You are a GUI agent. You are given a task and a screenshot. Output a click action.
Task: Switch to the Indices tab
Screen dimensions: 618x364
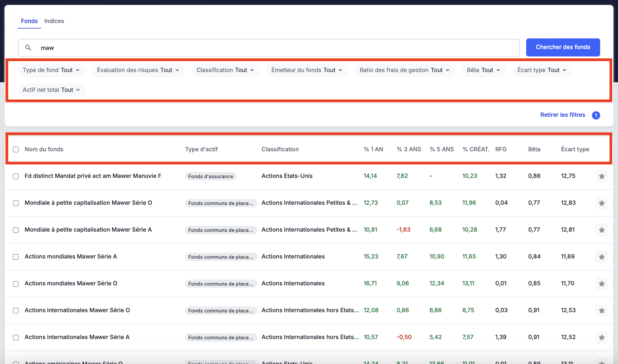click(54, 21)
